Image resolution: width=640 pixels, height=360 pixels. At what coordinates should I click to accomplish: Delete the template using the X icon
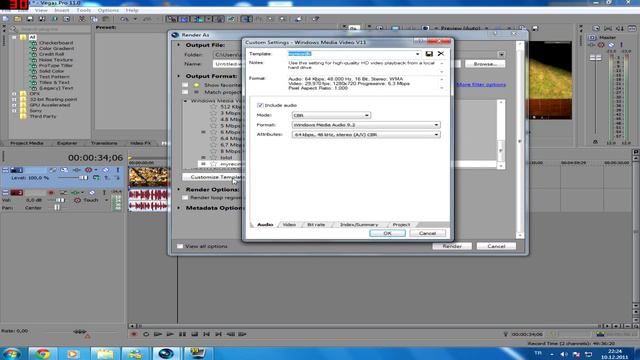tap(441, 53)
